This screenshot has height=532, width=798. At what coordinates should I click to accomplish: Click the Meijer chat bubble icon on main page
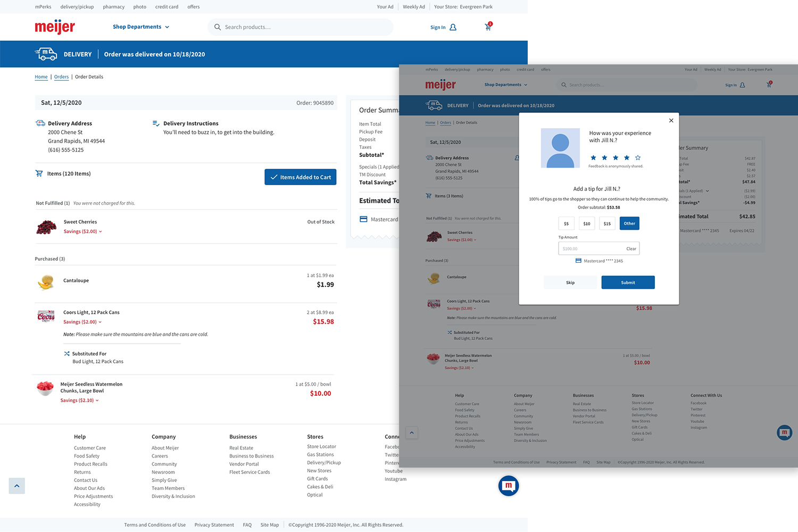tap(509, 486)
